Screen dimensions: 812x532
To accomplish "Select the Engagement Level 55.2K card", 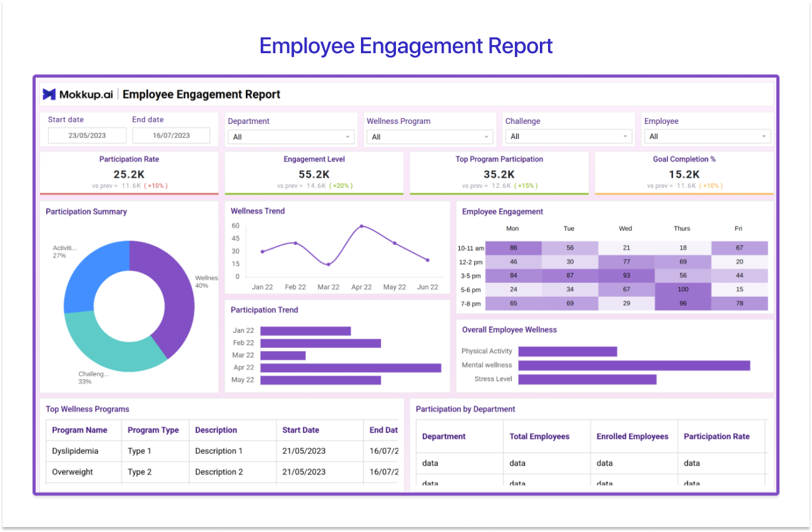I will point(314,173).
